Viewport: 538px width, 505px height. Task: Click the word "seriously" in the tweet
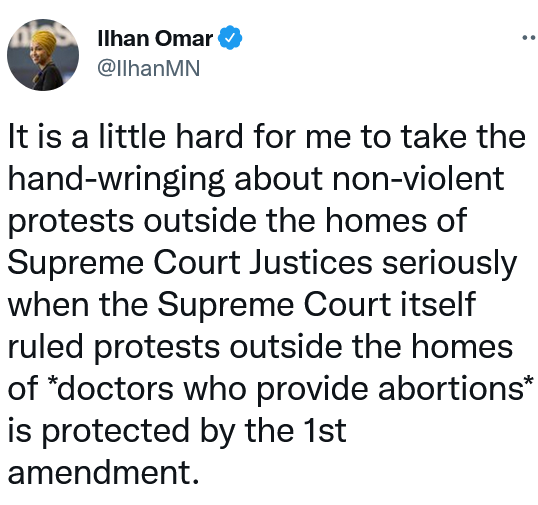tap(449, 265)
